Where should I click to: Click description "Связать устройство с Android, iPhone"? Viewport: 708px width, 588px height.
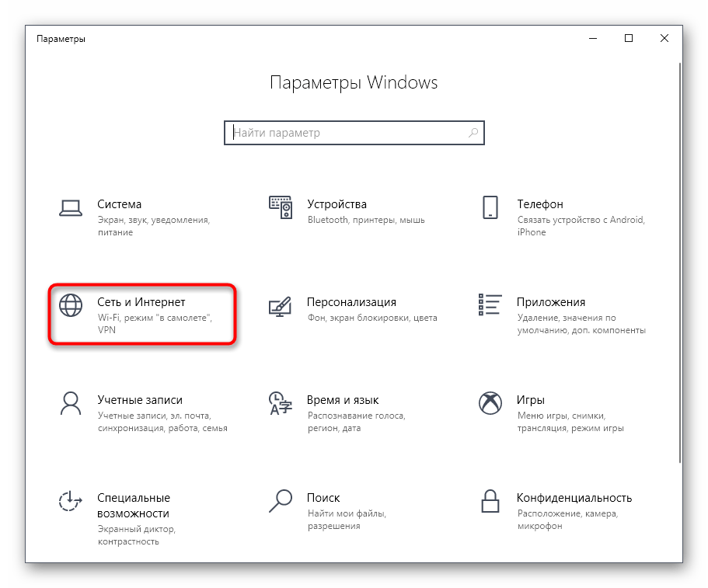581,226
